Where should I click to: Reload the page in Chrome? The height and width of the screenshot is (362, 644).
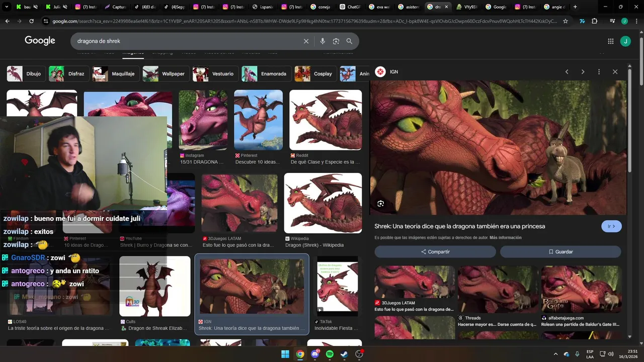pyautogui.click(x=31, y=21)
